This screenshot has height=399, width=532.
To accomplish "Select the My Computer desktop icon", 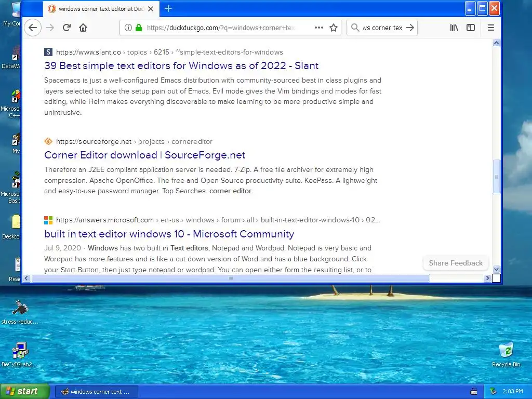I will (12, 14).
